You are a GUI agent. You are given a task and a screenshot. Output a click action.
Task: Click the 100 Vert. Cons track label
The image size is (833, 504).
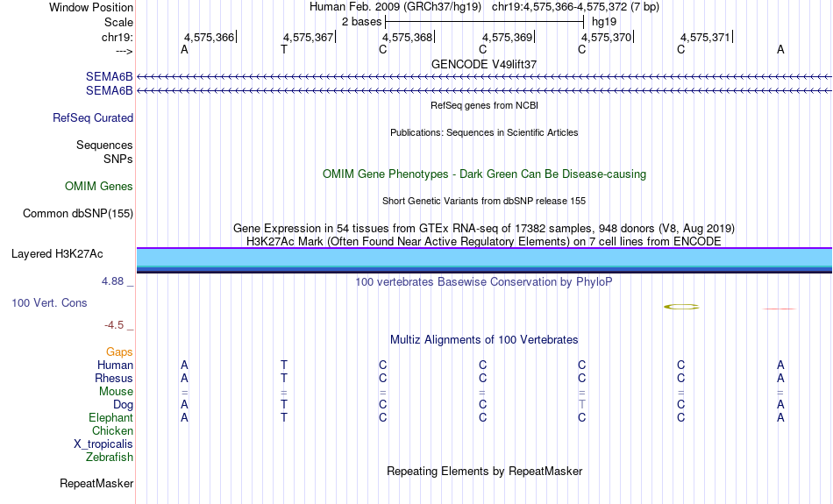(49, 302)
